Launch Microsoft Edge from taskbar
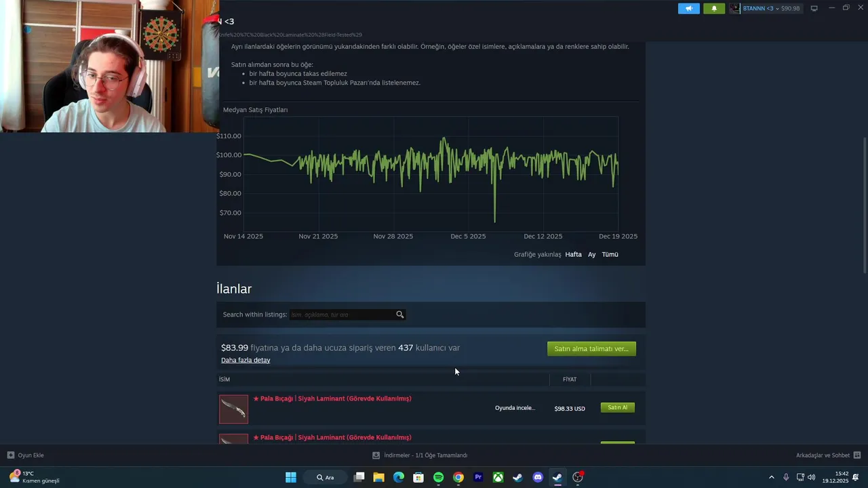Image resolution: width=868 pixels, height=488 pixels. click(399, 477)
